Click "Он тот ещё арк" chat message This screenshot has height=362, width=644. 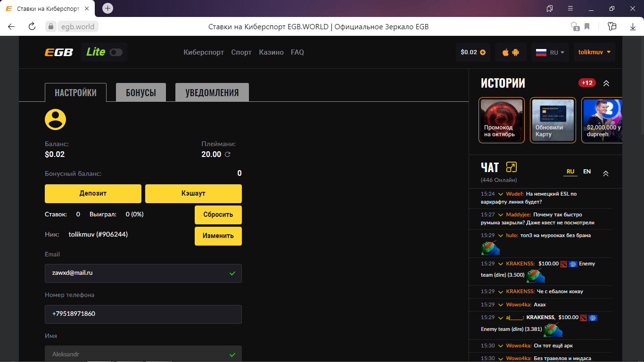553,346
